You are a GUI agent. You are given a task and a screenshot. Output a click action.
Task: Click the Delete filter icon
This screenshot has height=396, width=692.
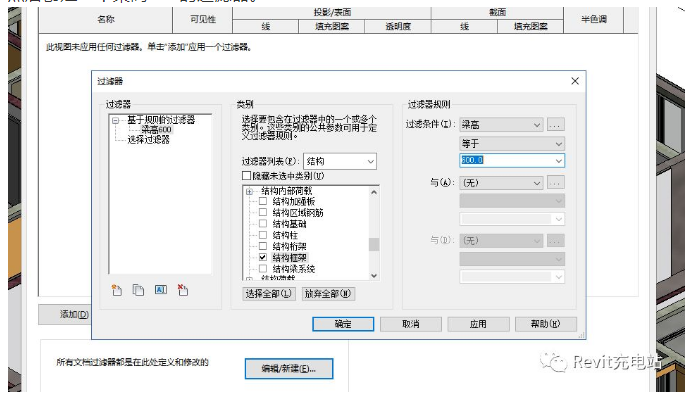pos(183,290)
